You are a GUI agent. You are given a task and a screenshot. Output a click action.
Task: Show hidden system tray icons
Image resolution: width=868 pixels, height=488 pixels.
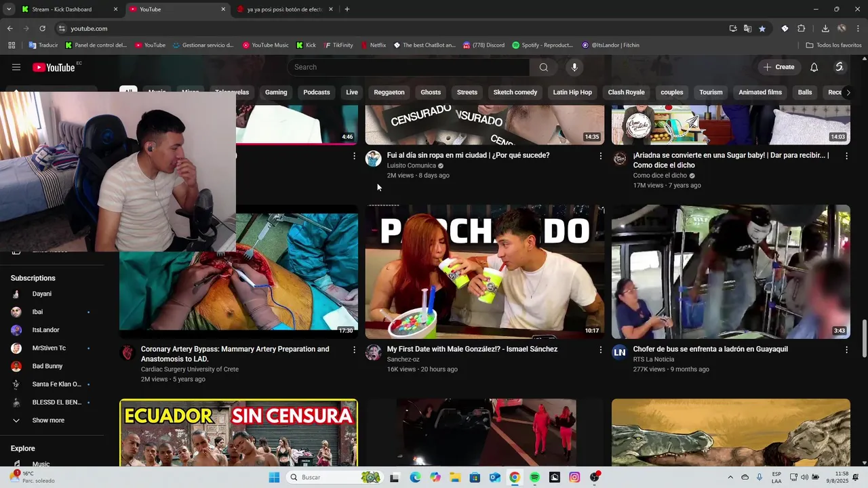pos(730,477)
